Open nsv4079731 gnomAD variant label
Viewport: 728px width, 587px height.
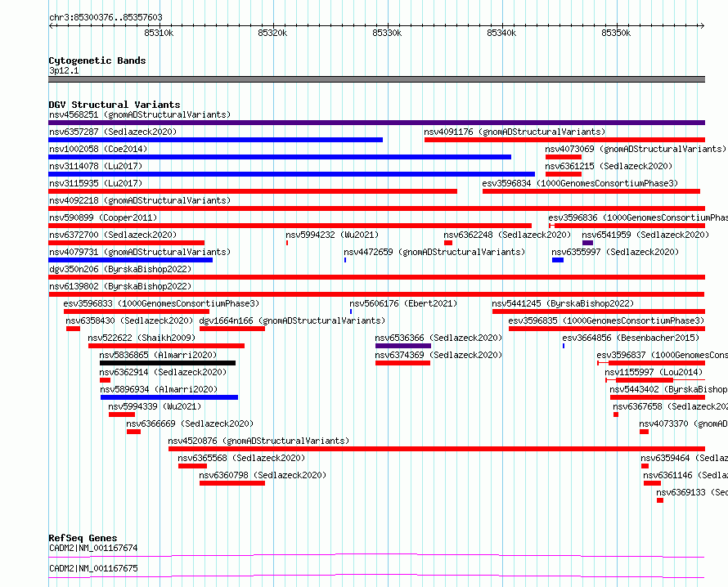point(140,252)
